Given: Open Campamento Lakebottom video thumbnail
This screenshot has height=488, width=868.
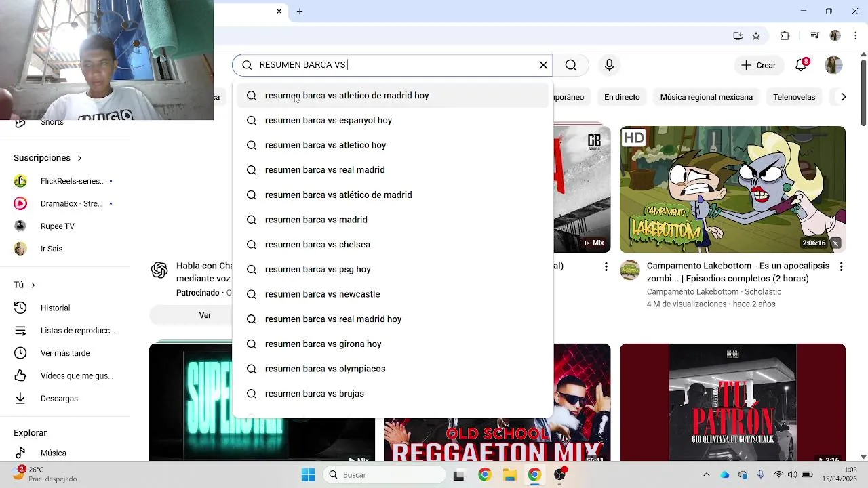Looking at the screenshot, I should coord(732,189).
